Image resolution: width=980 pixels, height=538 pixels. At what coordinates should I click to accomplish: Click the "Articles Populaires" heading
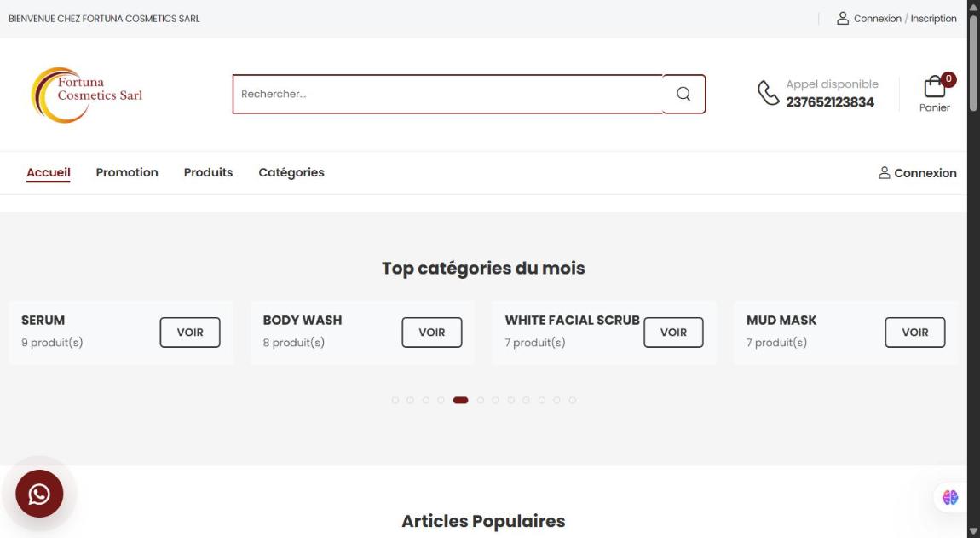click(483, 521)
